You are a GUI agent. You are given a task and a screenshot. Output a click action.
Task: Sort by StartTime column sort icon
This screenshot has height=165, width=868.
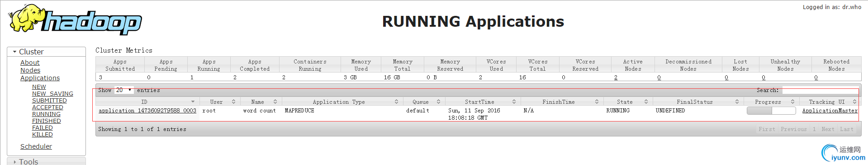[x=514, y=102]
